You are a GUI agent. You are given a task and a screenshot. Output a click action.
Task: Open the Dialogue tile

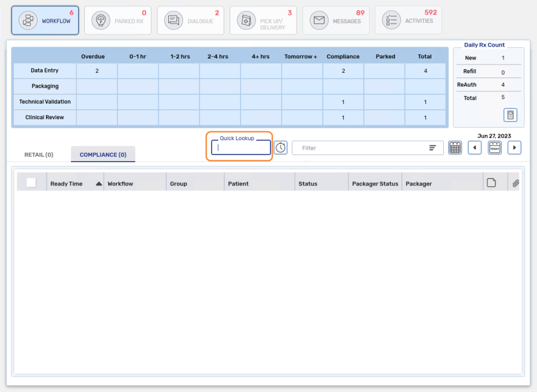[190, 21]
